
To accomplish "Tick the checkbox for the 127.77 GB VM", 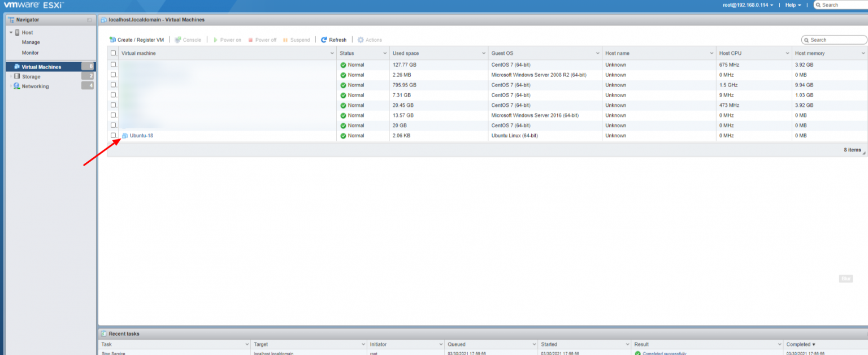I will coord(114,64).
